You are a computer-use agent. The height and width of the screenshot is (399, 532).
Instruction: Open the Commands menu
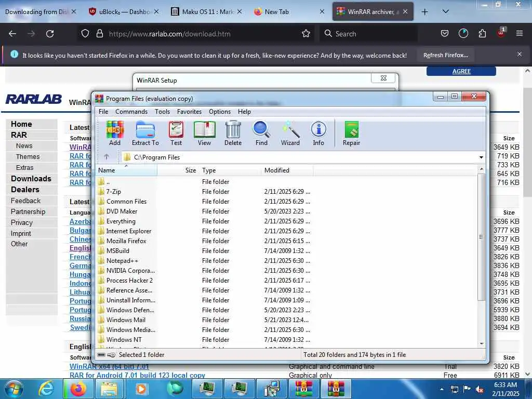tap(131, 112)
